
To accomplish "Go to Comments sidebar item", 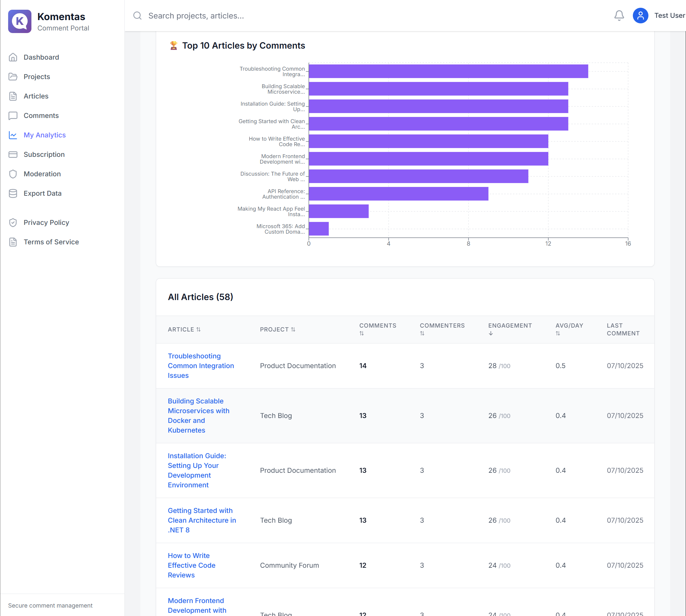I will pos(41,116).
